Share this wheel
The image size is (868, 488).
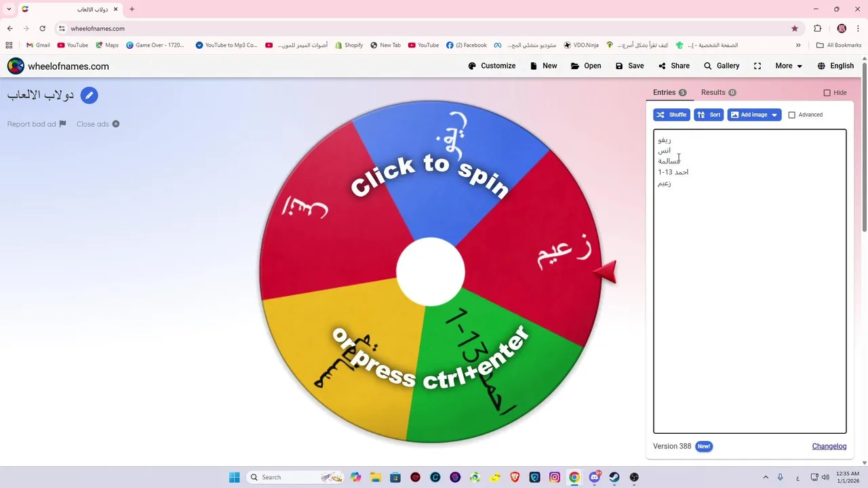point(673,66)
